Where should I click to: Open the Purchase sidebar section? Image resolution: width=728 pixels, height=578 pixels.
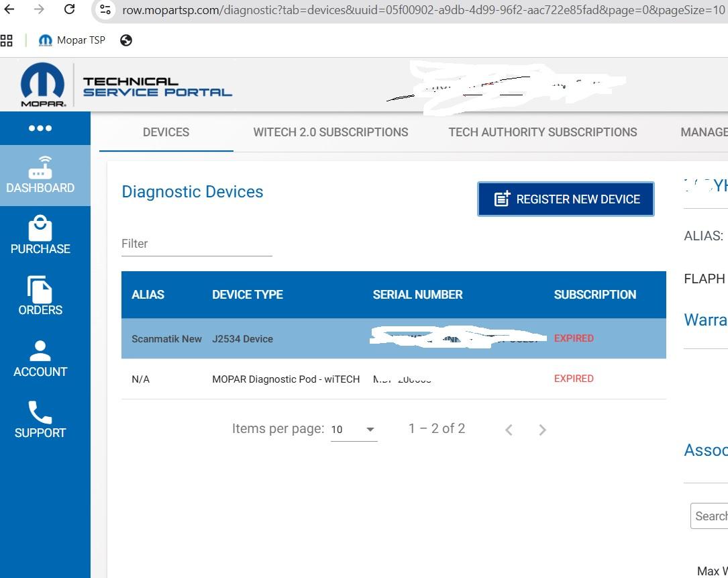40,235
